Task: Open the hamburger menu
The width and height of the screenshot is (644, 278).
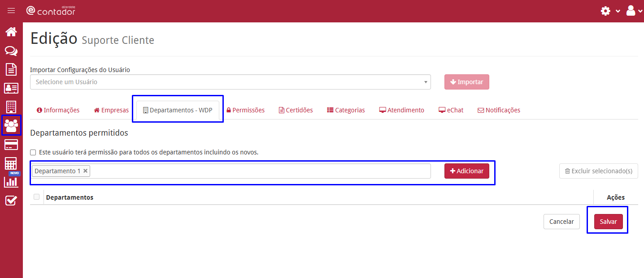Action: point(11,11)
